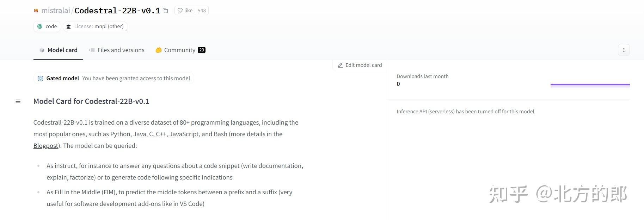Screen dimensions: 644x220
Task: Click the license building icon
Action: [x=69, y=26]
